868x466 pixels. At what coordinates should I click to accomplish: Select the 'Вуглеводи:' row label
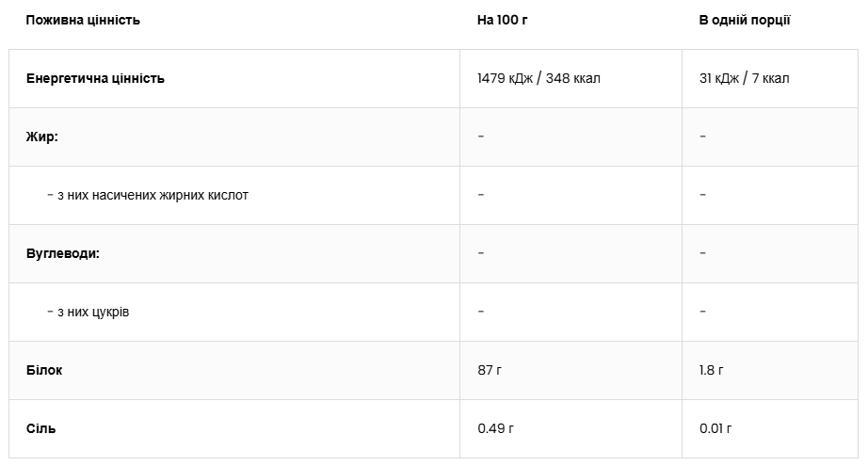(63, 253)
